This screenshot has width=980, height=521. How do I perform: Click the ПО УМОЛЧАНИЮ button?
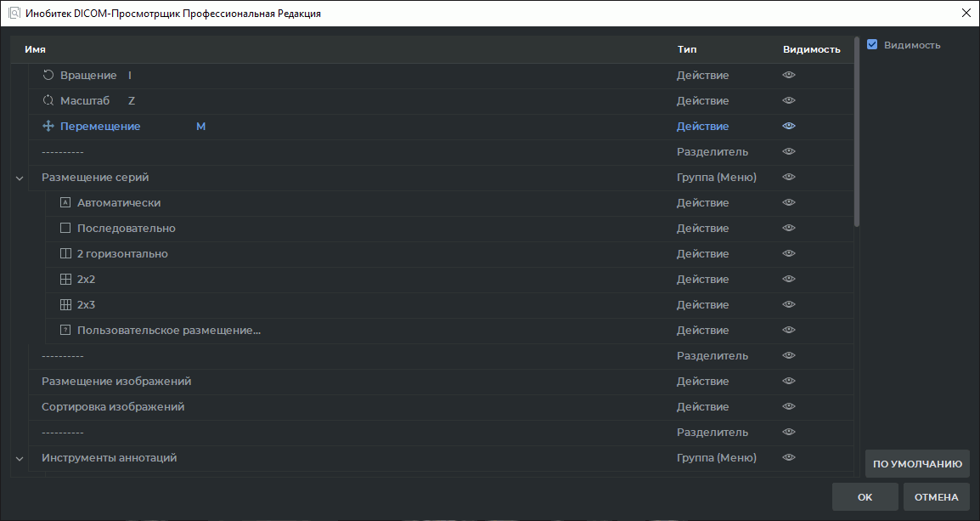coord(917,464)
